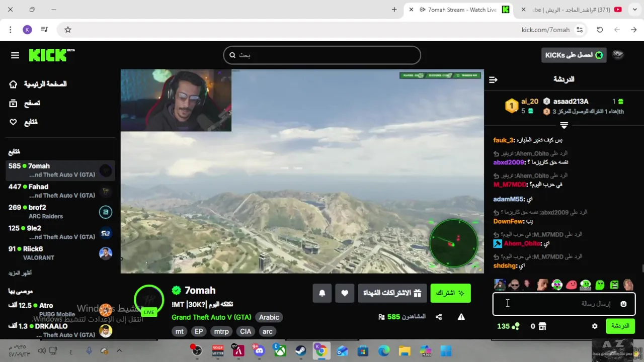Viewport: 644px width, 362px height.
Task: Open recommended channel DRKAALO
Action: point(60,330)
